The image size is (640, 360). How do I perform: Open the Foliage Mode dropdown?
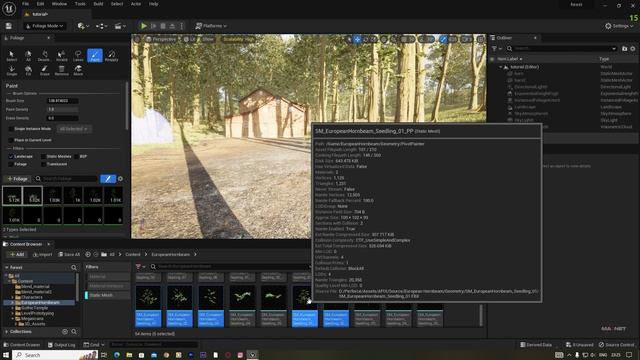pos(45,26)
